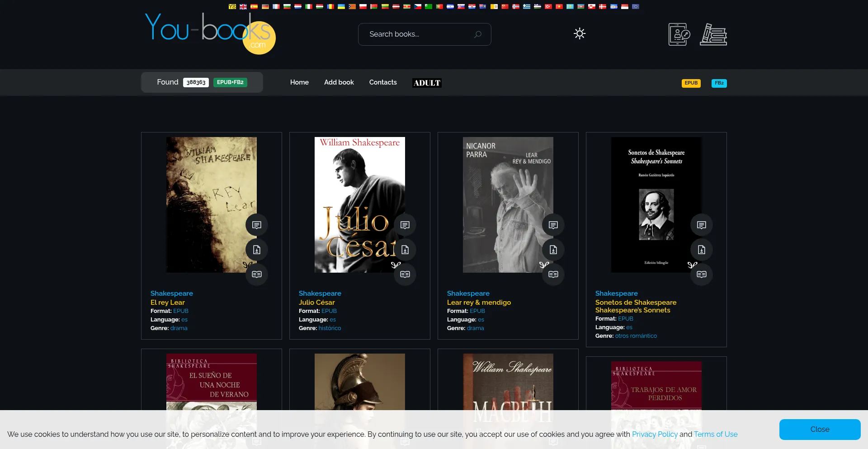Click the search magnifier icon
868x449 pixels.
click(477, 34)
